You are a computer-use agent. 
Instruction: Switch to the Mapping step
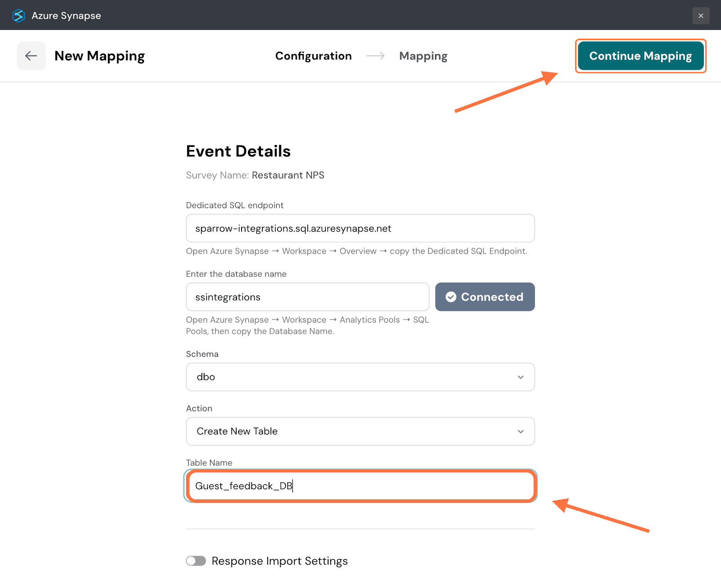click(x=423, y=56)
